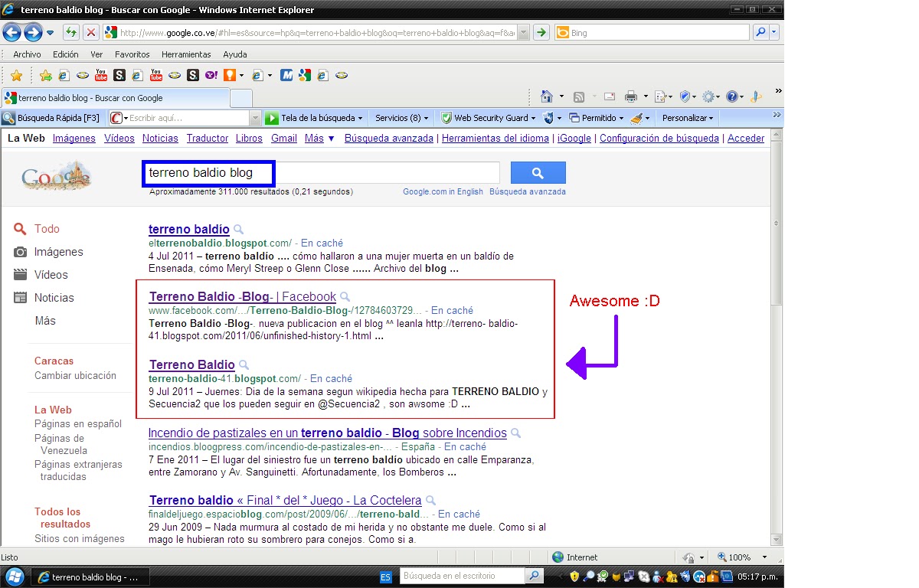The height and width of the screenshot is (588, 919).
Task: Open the Favoritos menu
Action: pos(132,54)
